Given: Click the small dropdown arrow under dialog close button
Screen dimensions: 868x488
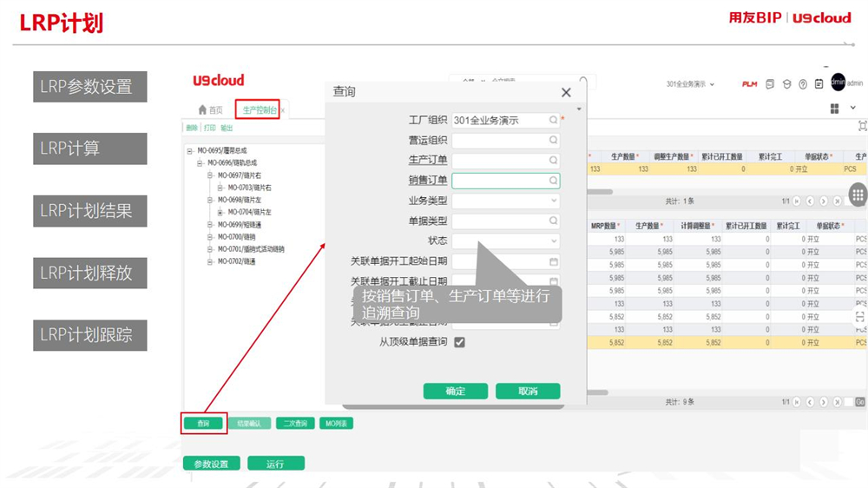Looking at the screenshot, I should [579, 109].
